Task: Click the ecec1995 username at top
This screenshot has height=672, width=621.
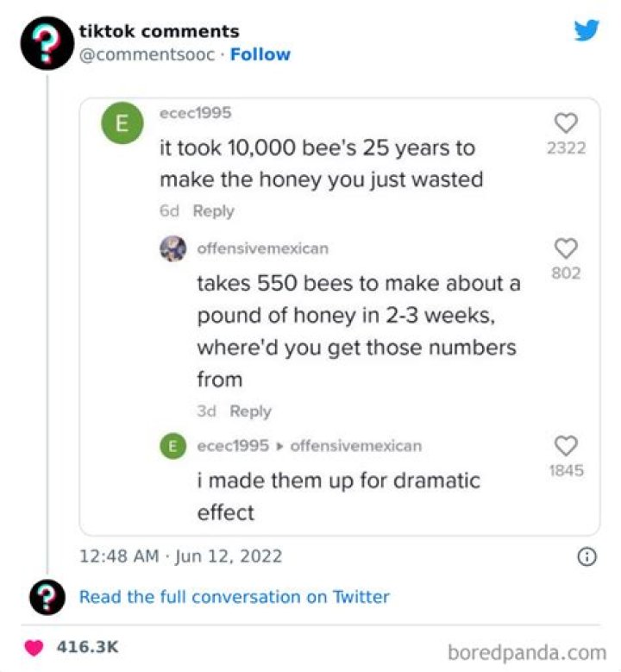Action: 196,113
